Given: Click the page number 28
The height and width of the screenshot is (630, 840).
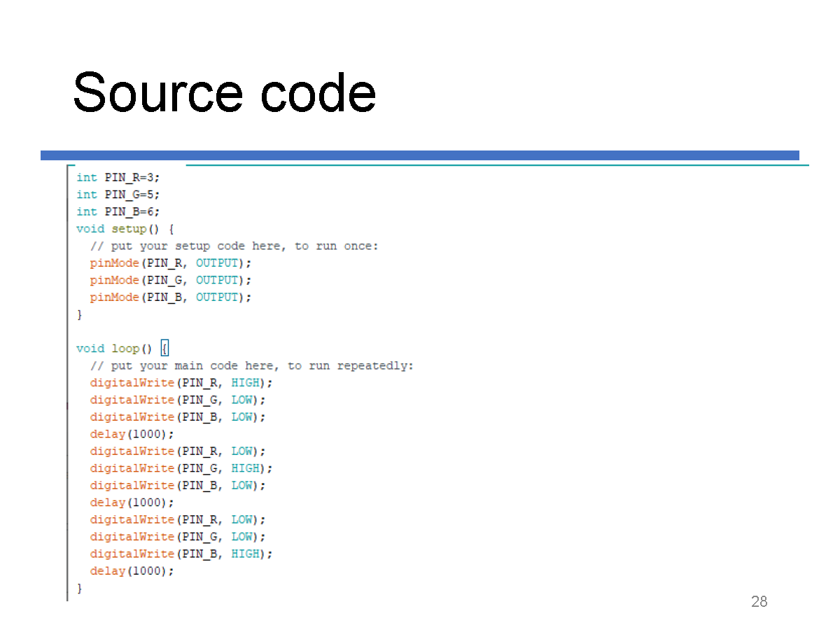Looking at the screenshot, I should [x=758, y=601].
